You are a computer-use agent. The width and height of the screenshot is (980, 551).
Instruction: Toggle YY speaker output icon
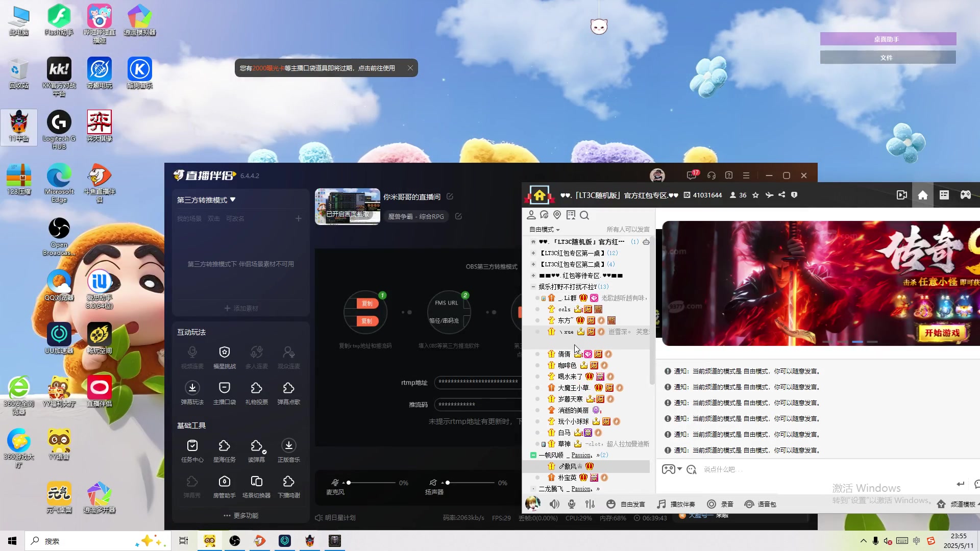click(554, 504)
